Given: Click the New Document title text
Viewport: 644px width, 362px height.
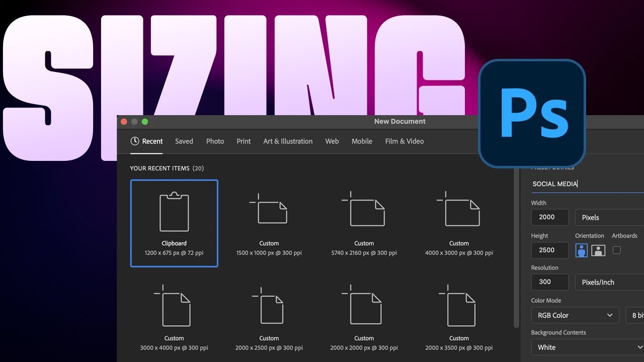Looking at the screenshot, I should pos(400,121).
